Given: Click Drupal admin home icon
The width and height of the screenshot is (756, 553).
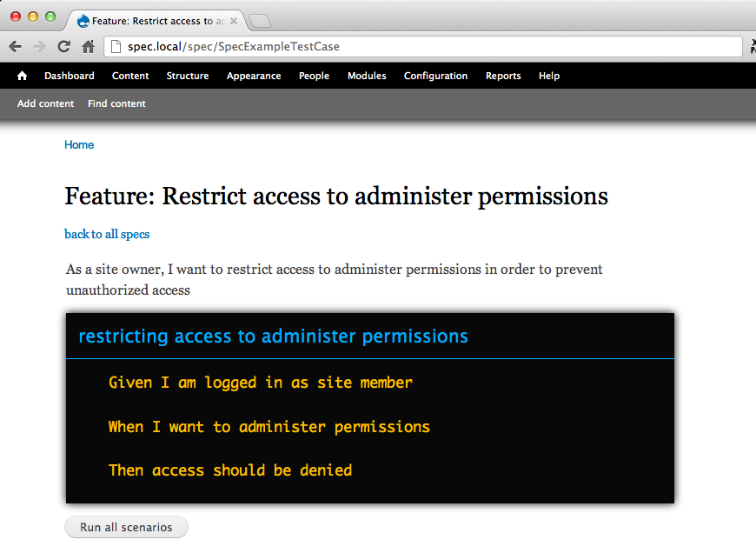Looking at the screenshot, I should 23,77.
